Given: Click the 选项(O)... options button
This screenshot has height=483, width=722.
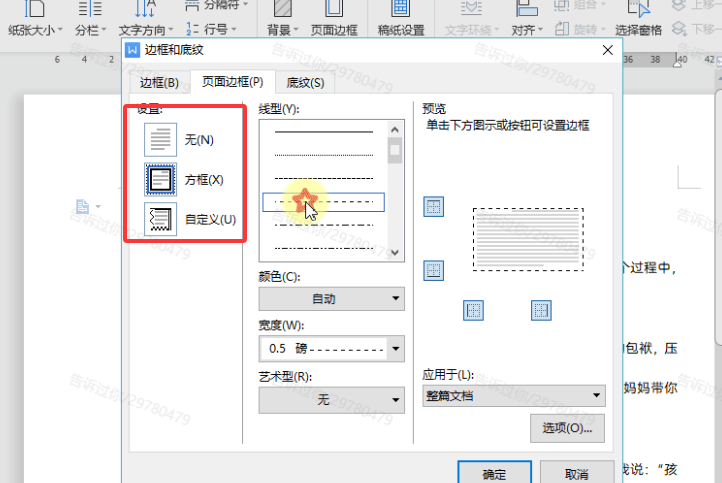Looking at the screenshot, I should coord(567,428).
